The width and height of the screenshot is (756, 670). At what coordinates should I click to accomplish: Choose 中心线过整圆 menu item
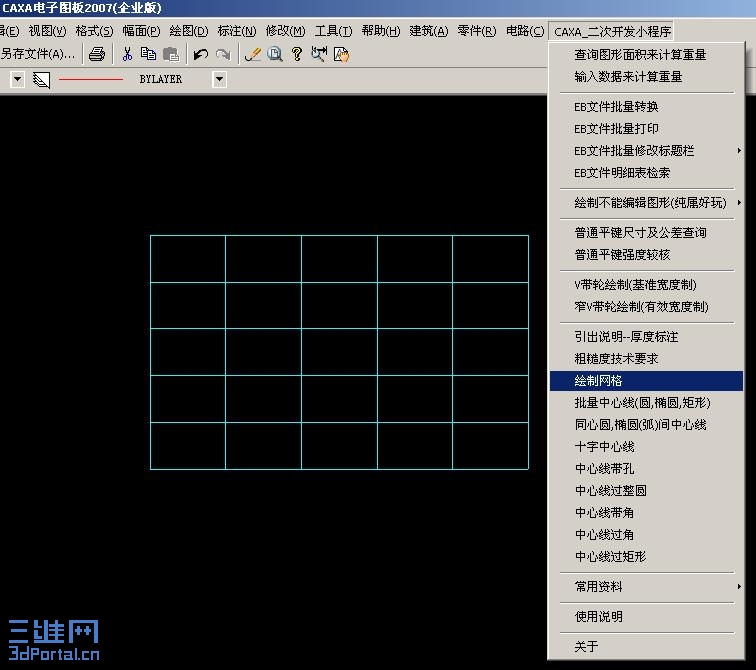pos(646,491)
